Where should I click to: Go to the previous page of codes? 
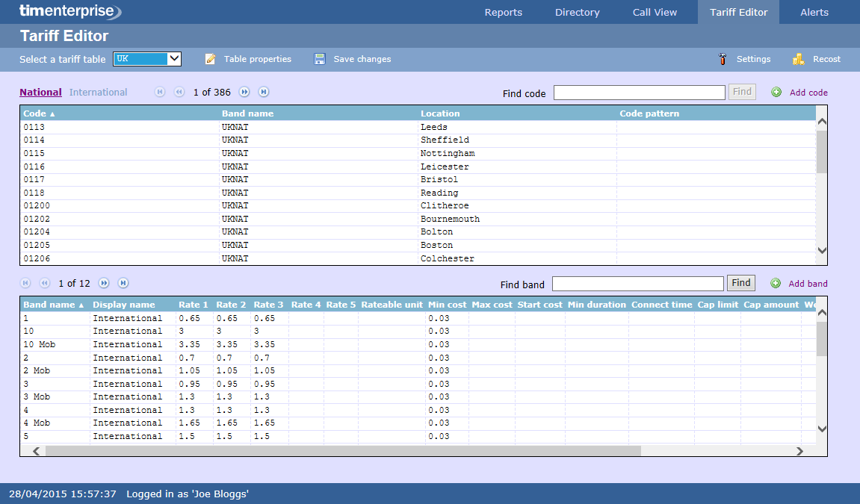179,92
